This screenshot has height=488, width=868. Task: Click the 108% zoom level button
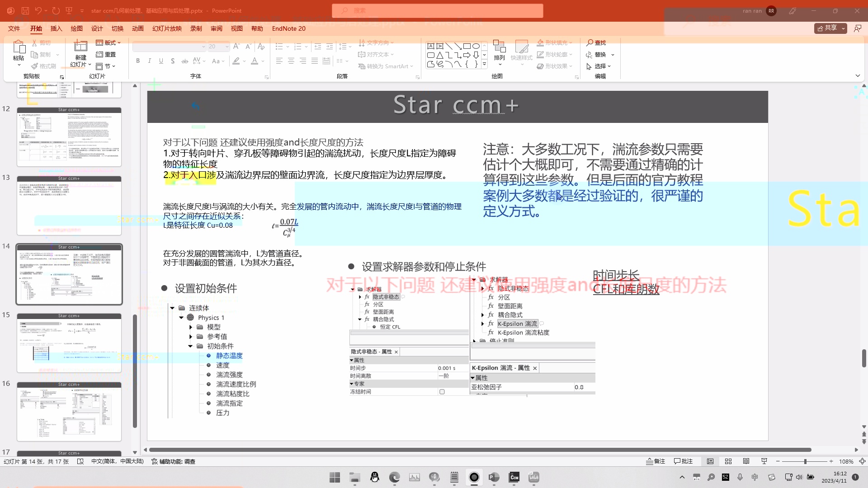pyautogui.click(x=846, y=461)
